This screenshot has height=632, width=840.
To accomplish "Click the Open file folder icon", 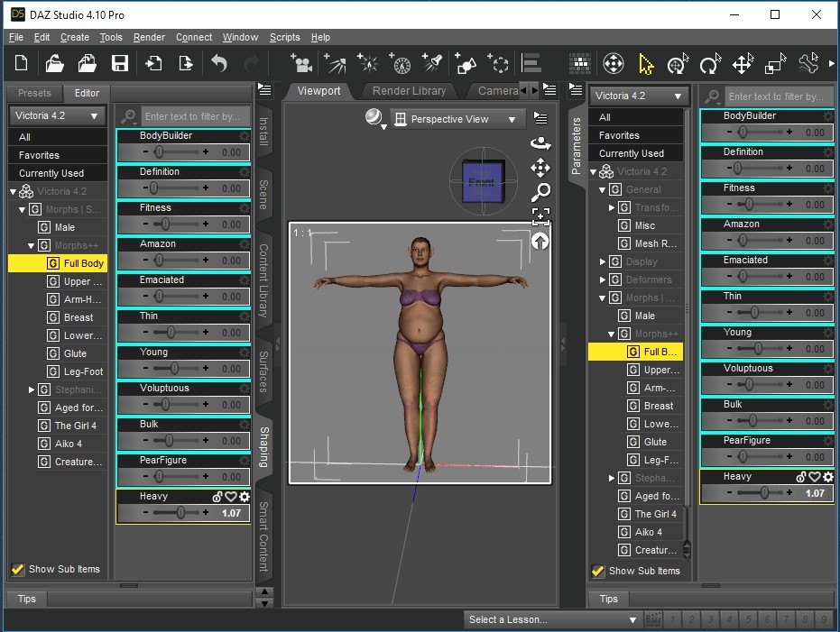I will (54, 63).
